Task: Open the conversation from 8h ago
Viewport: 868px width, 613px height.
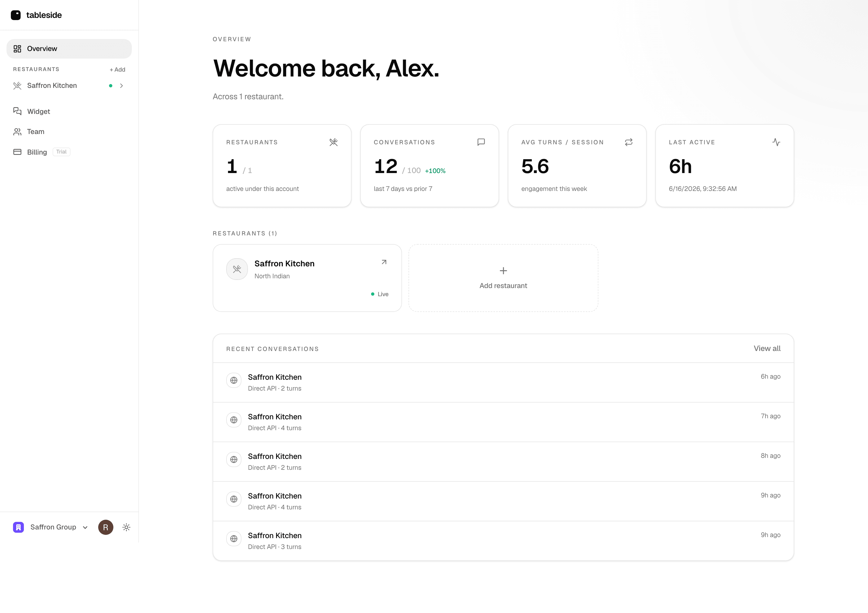Action: point(503,462)
